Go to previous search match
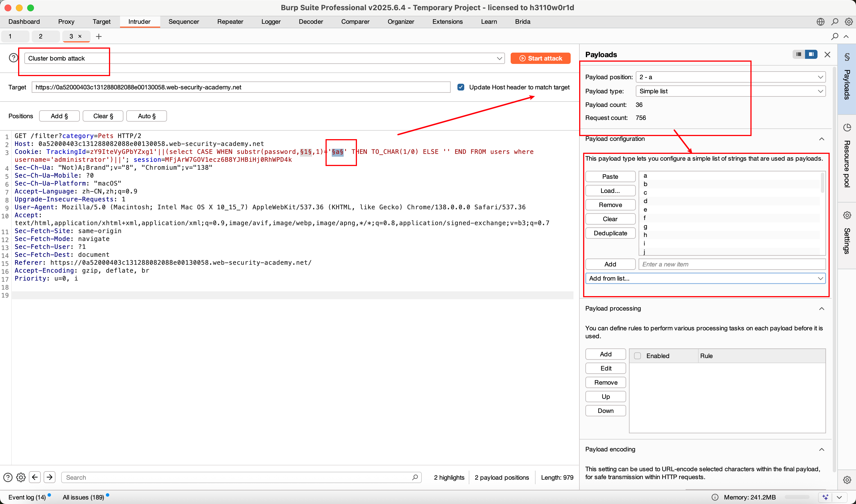Screen dimensions: 856x504 click(x=35, y=477)
